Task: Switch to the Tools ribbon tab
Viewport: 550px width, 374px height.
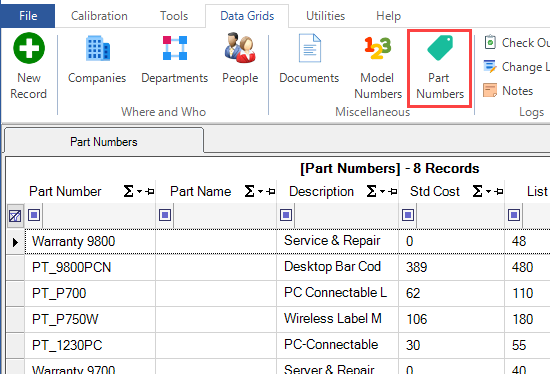Action: click(x=174, y=16)
